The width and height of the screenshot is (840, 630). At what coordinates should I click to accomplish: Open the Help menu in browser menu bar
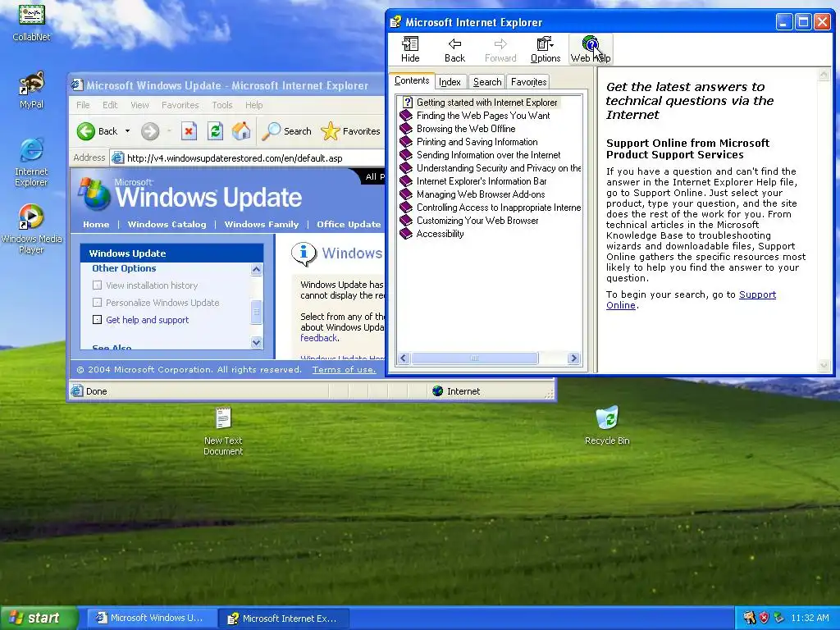254,105
